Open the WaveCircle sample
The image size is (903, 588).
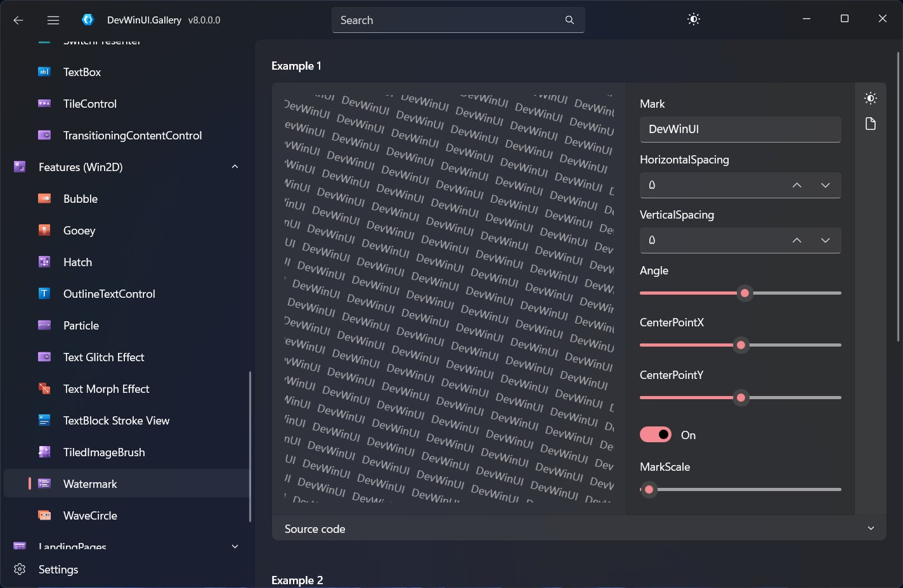[127, 516]
